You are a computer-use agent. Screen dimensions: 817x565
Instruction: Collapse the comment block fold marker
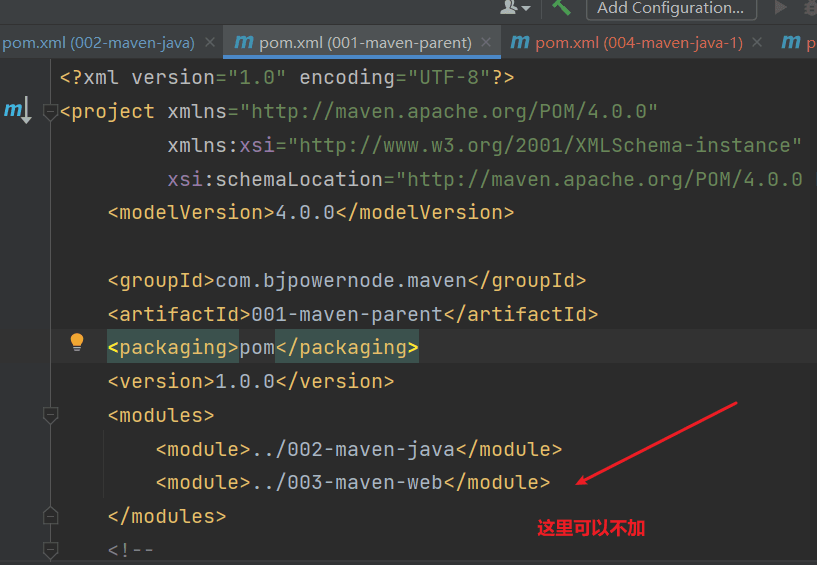tap(50, 550)
